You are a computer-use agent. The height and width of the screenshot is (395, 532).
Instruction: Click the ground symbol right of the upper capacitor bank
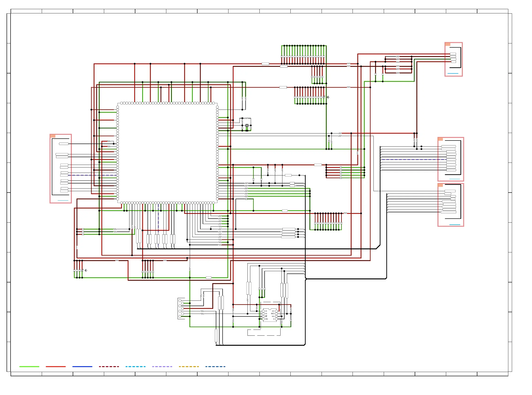[328, 97]
